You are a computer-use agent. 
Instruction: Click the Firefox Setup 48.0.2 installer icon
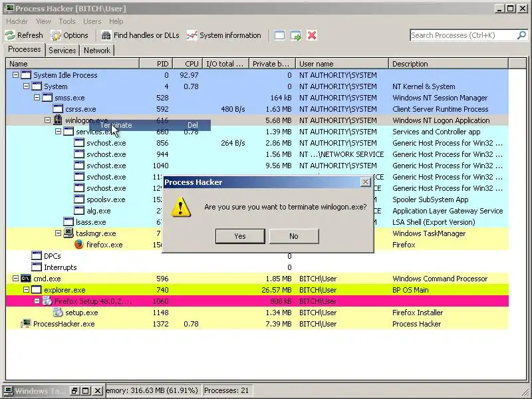pos(47,301)
